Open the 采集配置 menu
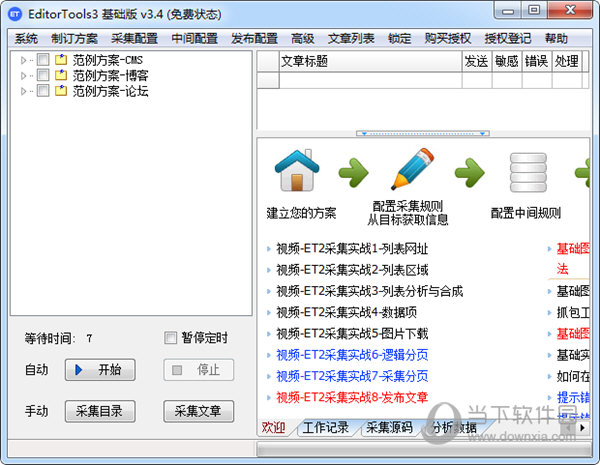This screenshot has height=465, width=600. click(x=135, y=39)
